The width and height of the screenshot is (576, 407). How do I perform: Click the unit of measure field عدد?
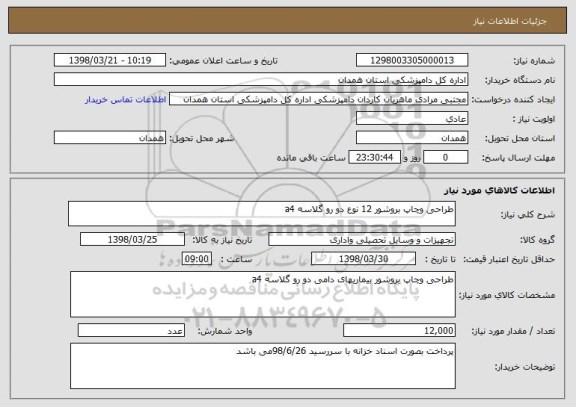click(131, 330)
